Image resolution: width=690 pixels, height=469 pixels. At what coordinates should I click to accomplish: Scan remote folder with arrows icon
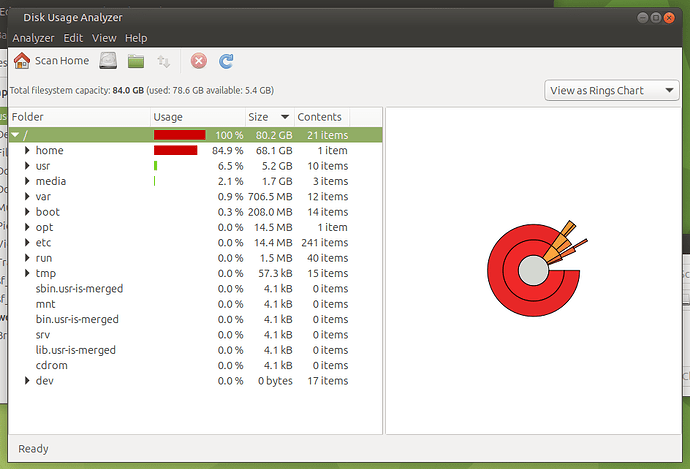pos(164,61)
